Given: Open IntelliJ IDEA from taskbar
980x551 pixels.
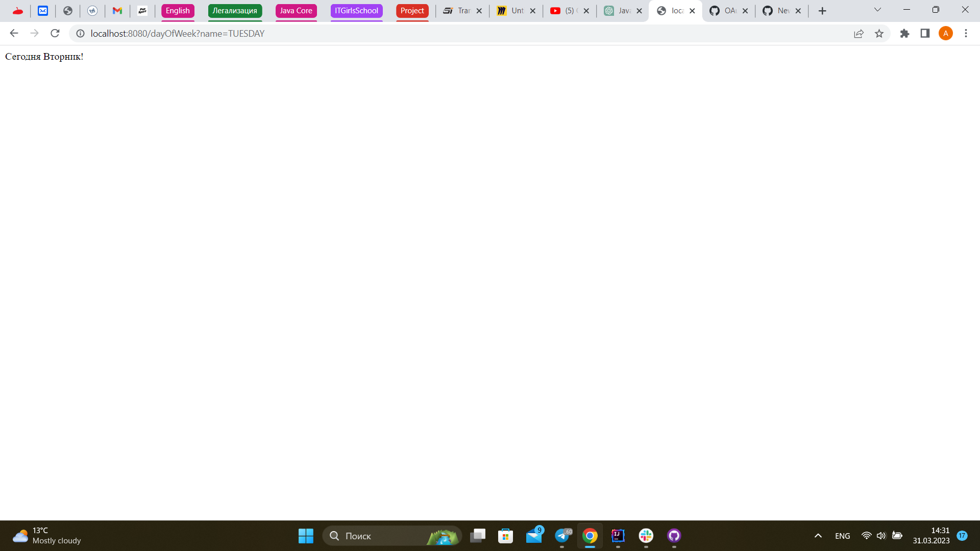Looking at the screenshot, I should [618, 536].
